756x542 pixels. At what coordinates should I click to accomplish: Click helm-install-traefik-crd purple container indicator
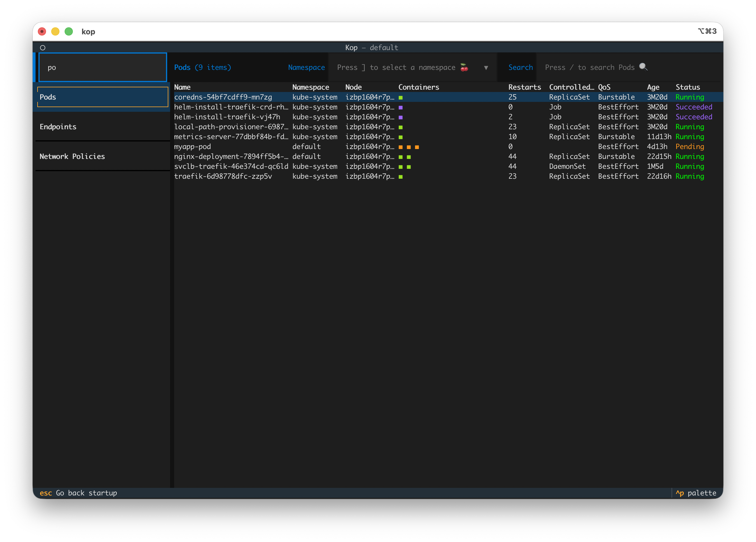(401, 108)
